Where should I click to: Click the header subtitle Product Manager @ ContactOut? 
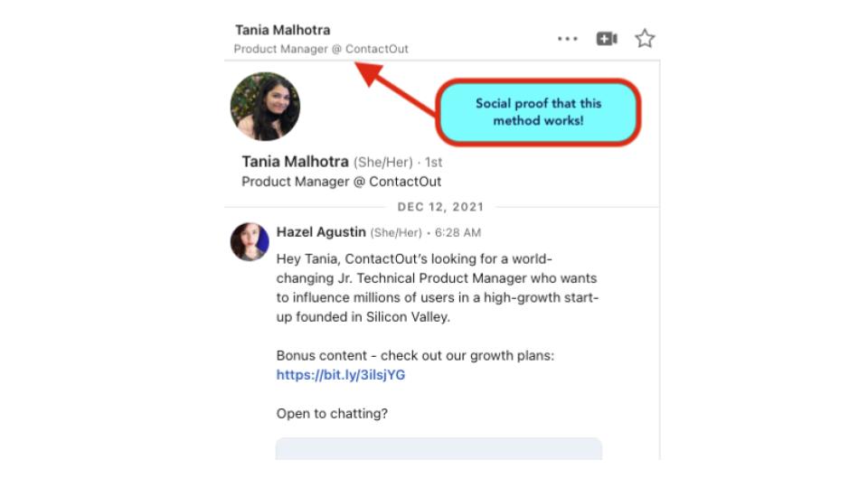[321, 49]
